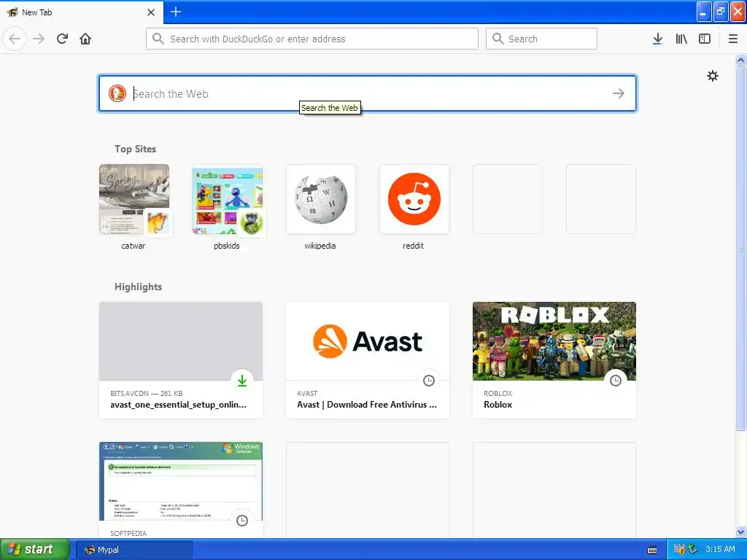Open the reddit top site tile
Screen dimensions: 747x560
tap(414, 199)
